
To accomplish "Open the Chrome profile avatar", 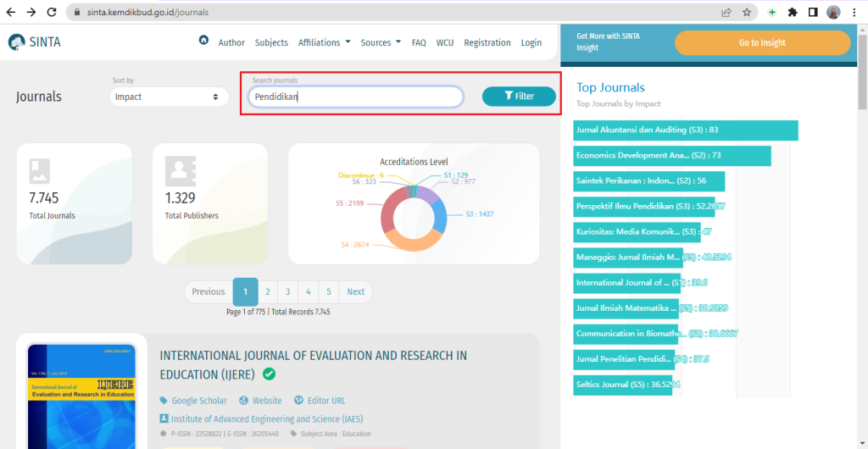I will 833,12.
